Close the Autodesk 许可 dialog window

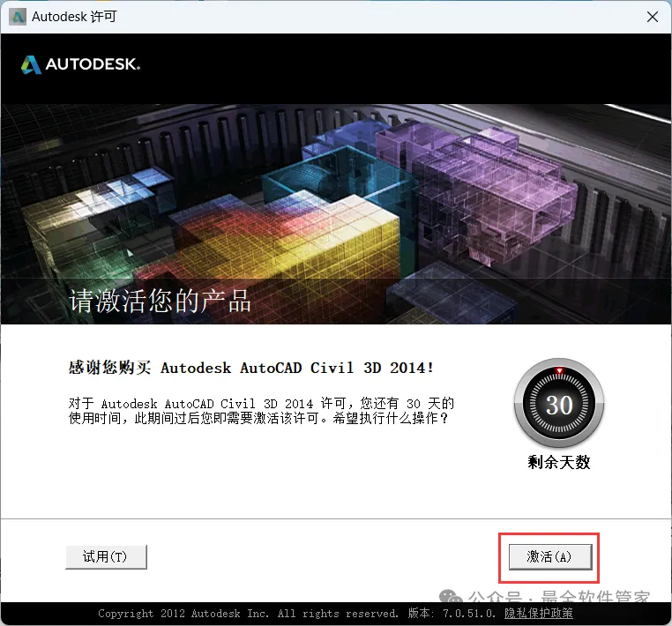click(653, 17)
